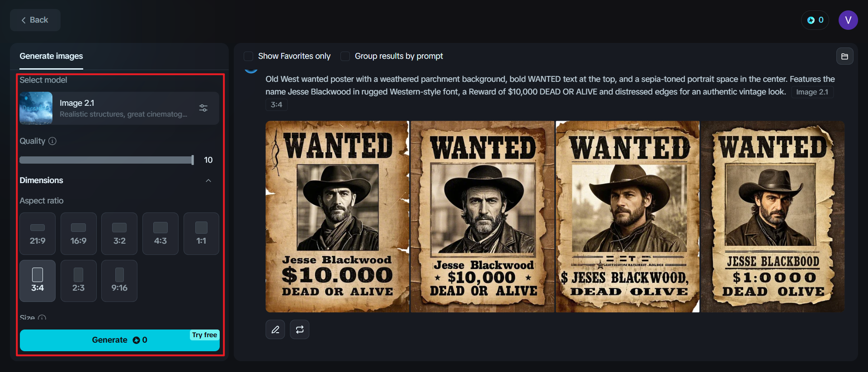
Task: Enable Show Favorites only
Action: click(248, 56)
